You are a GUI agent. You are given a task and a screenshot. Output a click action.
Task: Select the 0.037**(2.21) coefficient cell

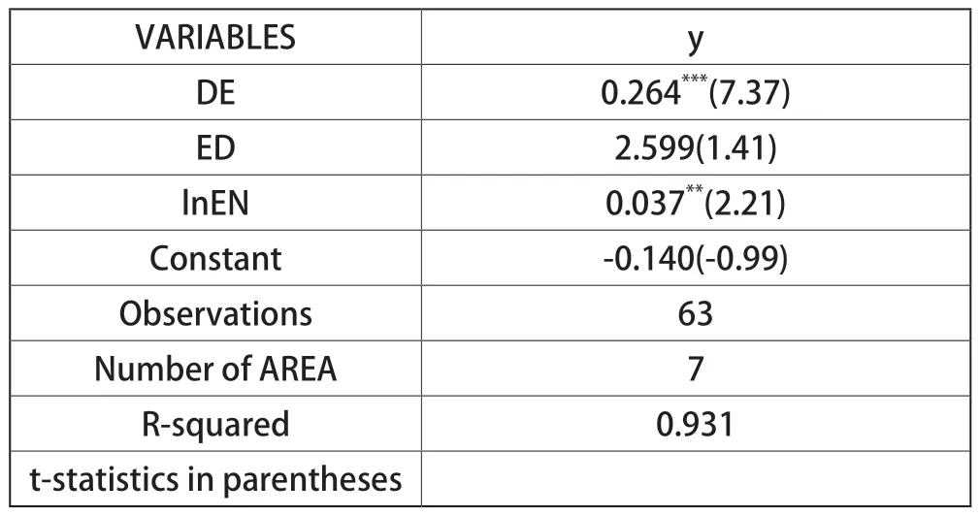pos(696,203)
